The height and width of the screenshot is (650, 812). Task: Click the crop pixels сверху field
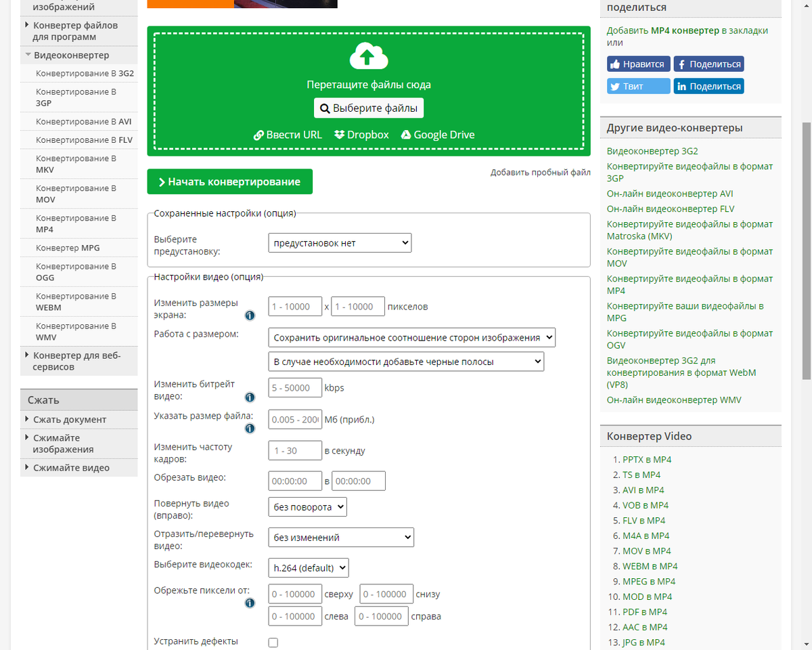[x=295, y=594]
